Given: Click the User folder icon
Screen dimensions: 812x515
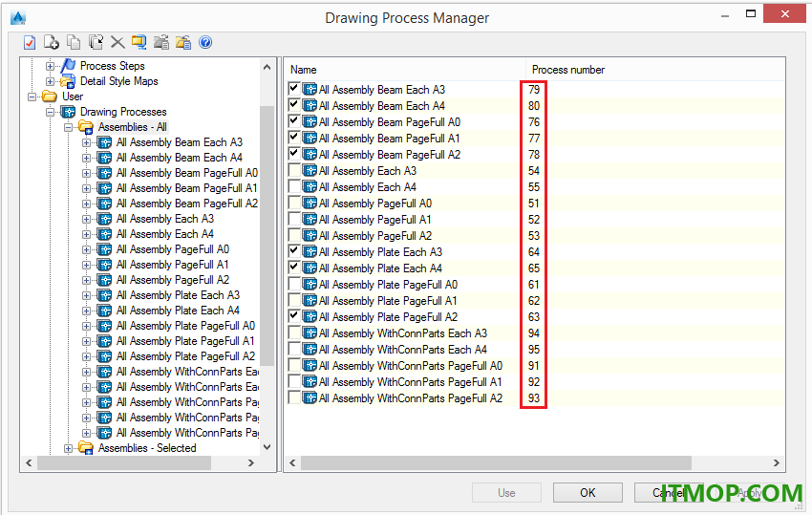Looking at the screenshot, I should pos(50,97).
